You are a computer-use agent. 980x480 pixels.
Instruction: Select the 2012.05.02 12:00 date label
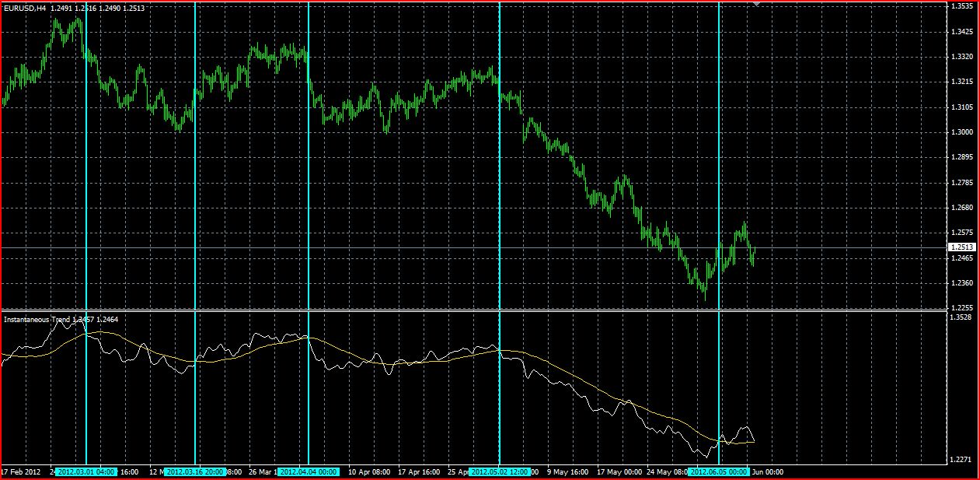pyautogui.click(x=500, y=471)
